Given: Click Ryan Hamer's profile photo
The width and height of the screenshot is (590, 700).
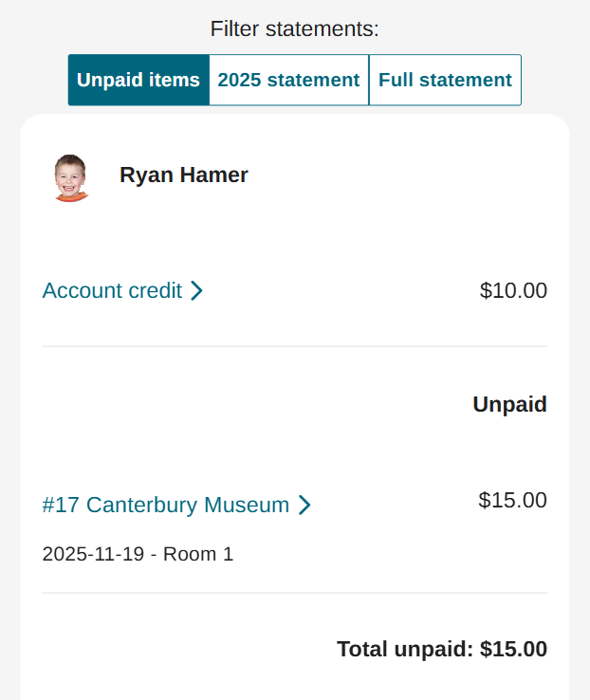Looking at the screenshot, I should tap(70, 177).
